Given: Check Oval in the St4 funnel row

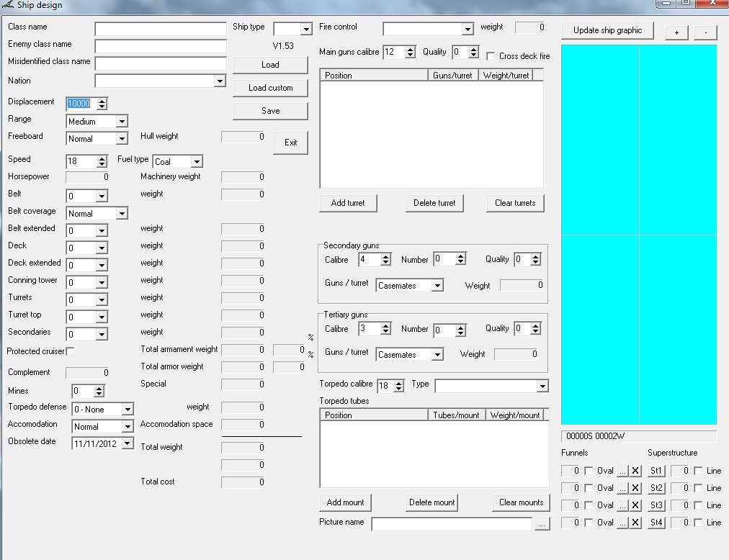Looking at the screenshot, I should 589,523.
